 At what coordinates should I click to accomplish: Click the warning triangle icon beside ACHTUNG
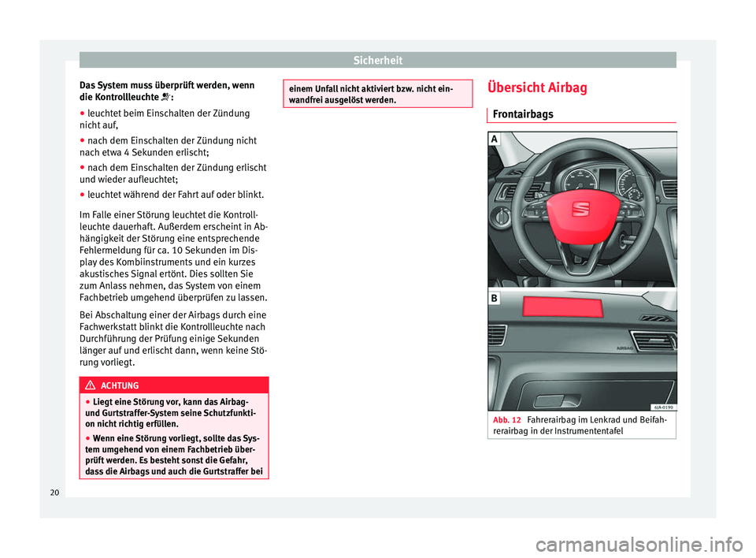point(90,385)
